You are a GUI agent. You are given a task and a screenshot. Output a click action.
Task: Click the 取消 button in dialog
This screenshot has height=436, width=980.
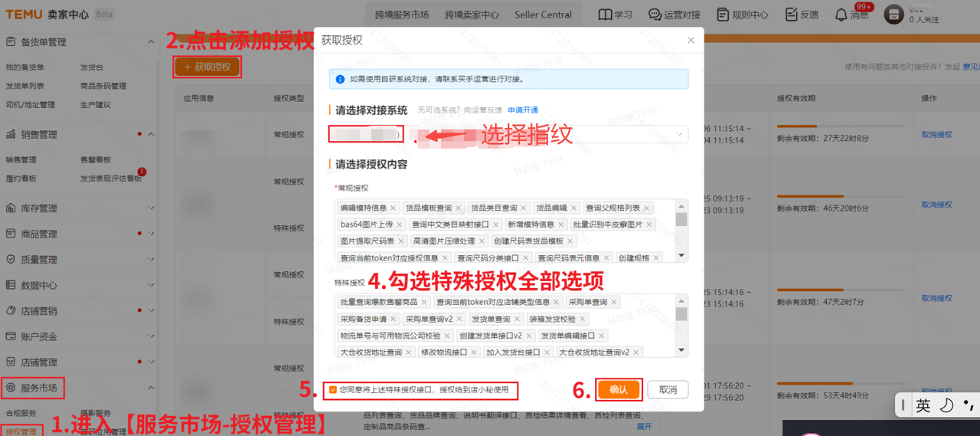tap(668, 390)
